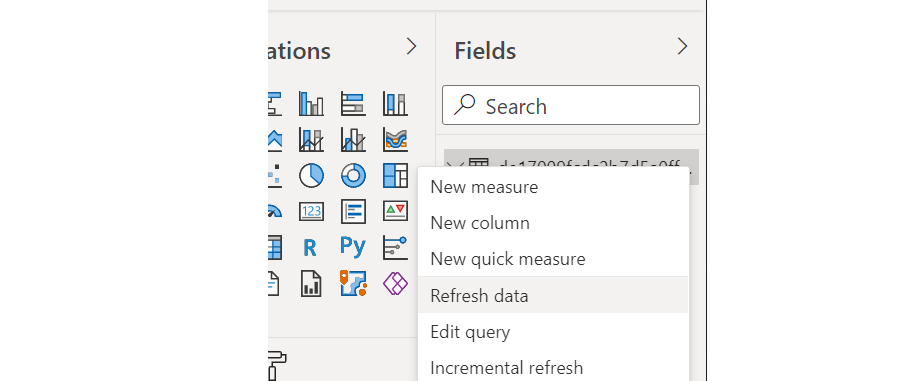The image size is (906, 381).
Task: Select the ArcGIS Maps visual
Action: [353, 284]
